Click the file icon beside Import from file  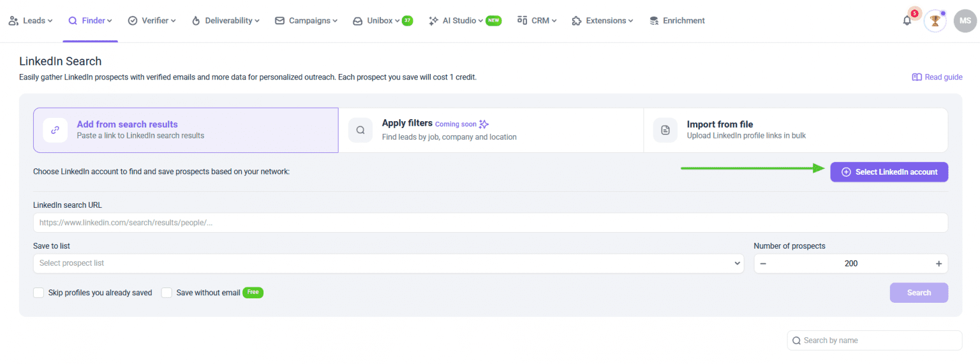coord(665,130)
